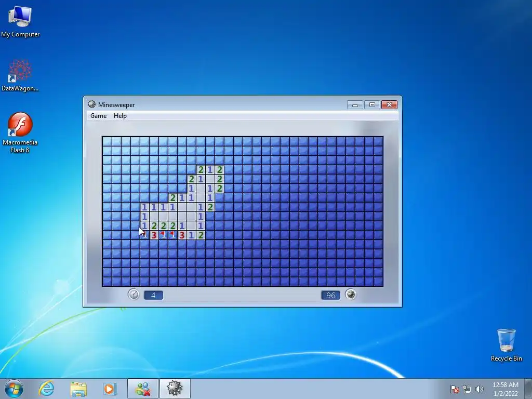Click the blue 1 between red 3 and green 2
This screenshot has width=532, height=399.
click(x=191, y=235)
